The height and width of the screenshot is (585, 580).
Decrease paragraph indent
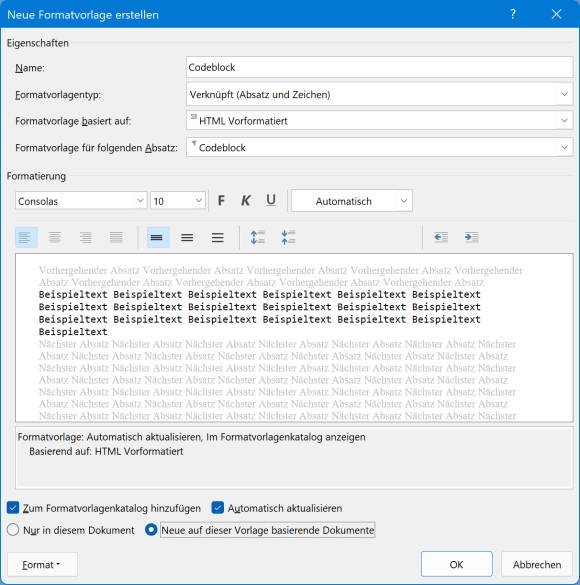[441, 237]
